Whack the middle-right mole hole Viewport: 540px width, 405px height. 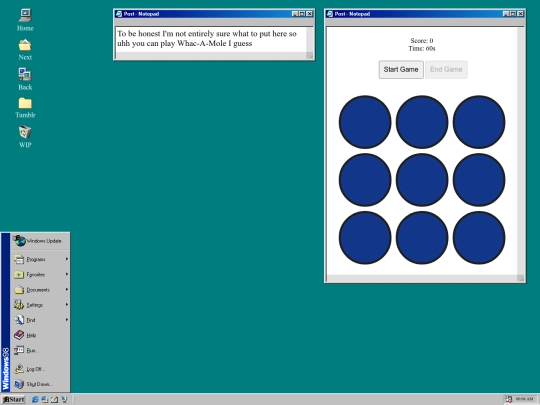(479, 180)
